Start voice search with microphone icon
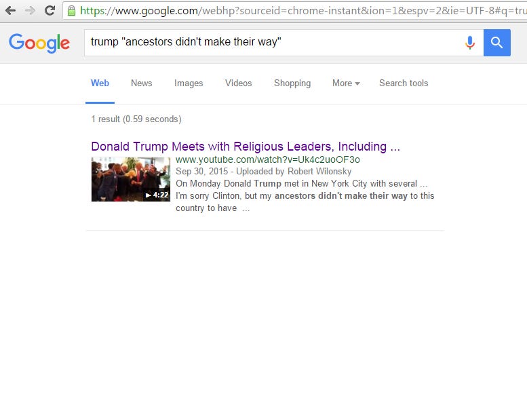 point(470,43)
